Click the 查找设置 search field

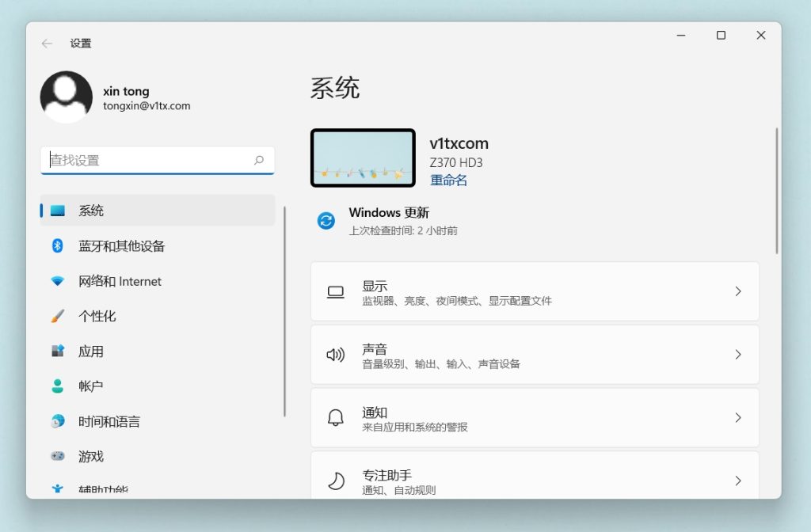(158, 160)
